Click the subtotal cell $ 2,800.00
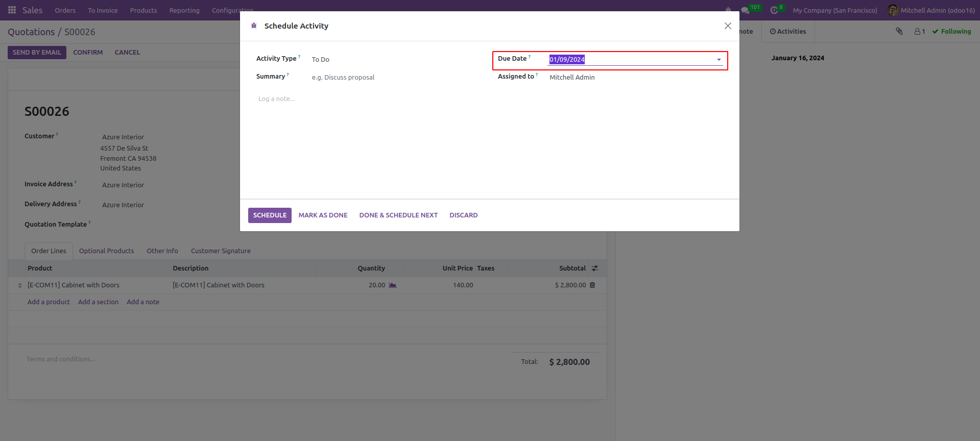 [570, 285]
